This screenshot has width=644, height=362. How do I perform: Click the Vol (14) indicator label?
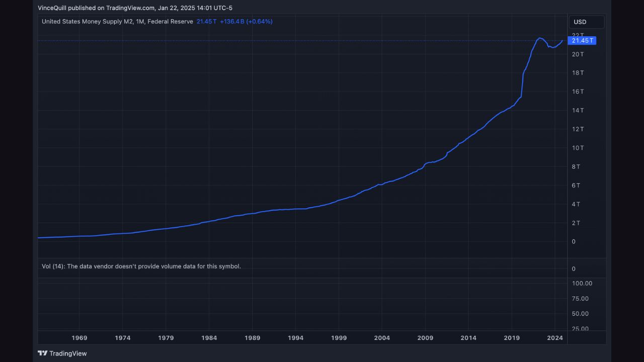point(53,266)
